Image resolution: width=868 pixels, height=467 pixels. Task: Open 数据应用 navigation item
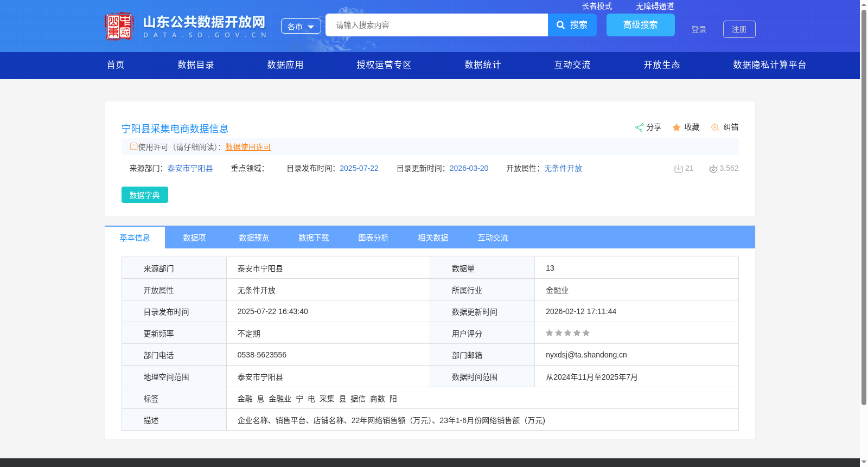pos(285,65)
